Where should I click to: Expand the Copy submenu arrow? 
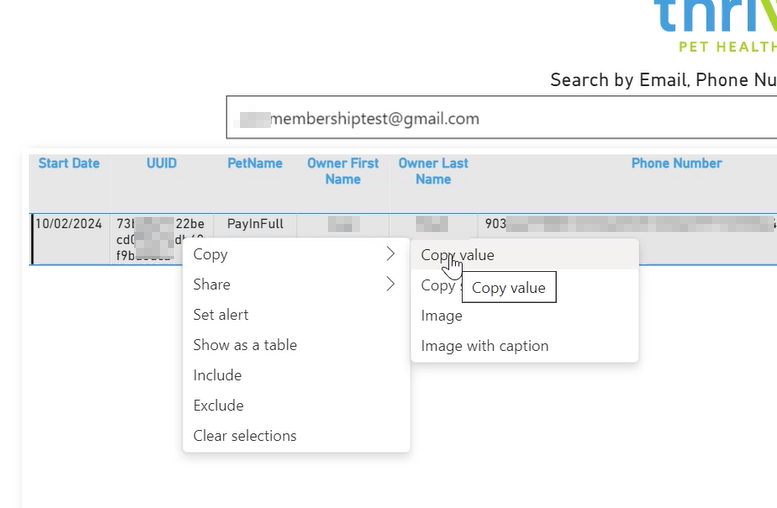coord(390,254)
